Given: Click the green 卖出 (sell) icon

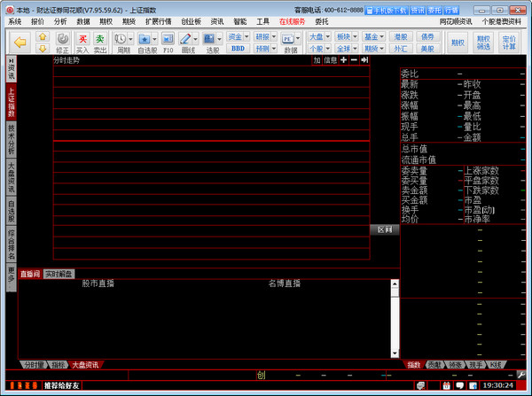Looking at the screenshot, I should [101, 41].
